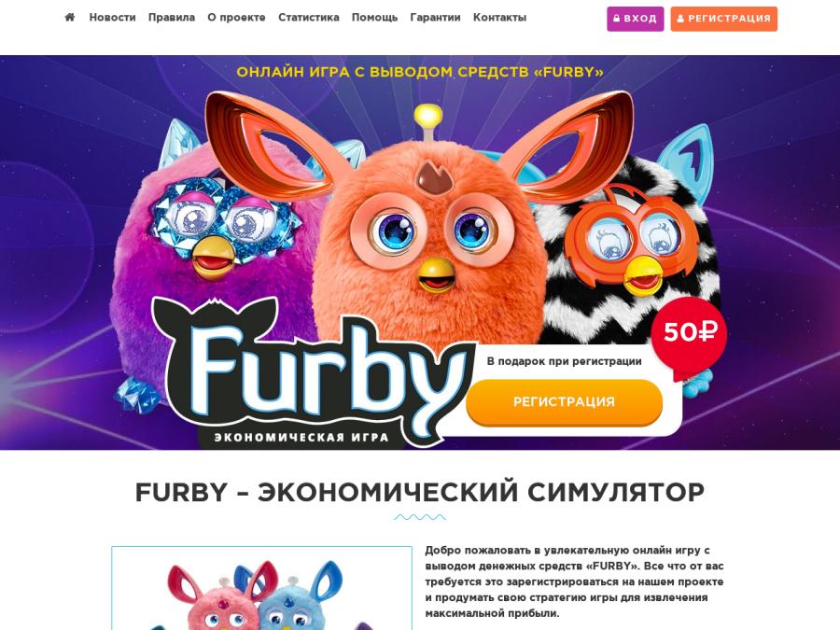Click the yellow banner headline about FURBY
This screenshot has height=630, width=840.
click(x=420, y=72)
